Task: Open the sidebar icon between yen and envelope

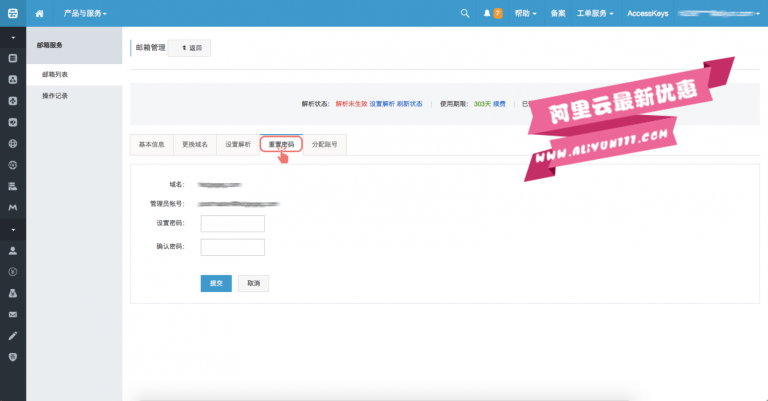Action: (13, 293)
